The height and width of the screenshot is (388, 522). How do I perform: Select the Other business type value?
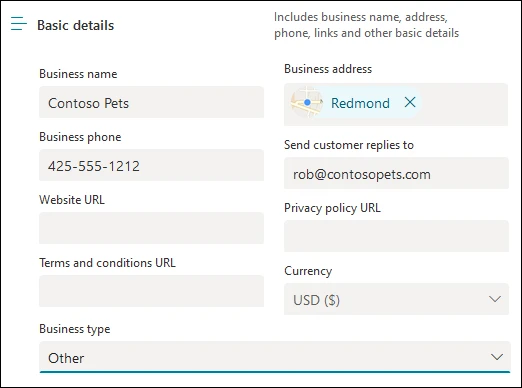point(66,358)
